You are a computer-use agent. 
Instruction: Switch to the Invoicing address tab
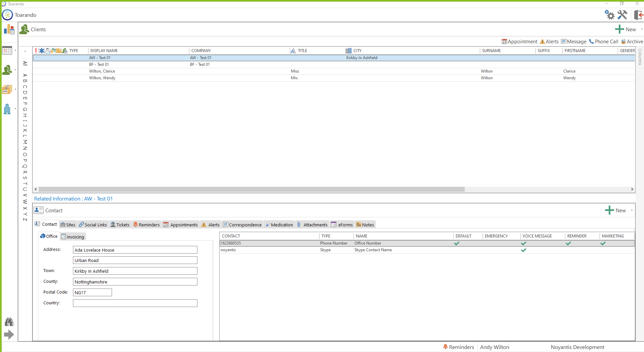tap(73, 237)
